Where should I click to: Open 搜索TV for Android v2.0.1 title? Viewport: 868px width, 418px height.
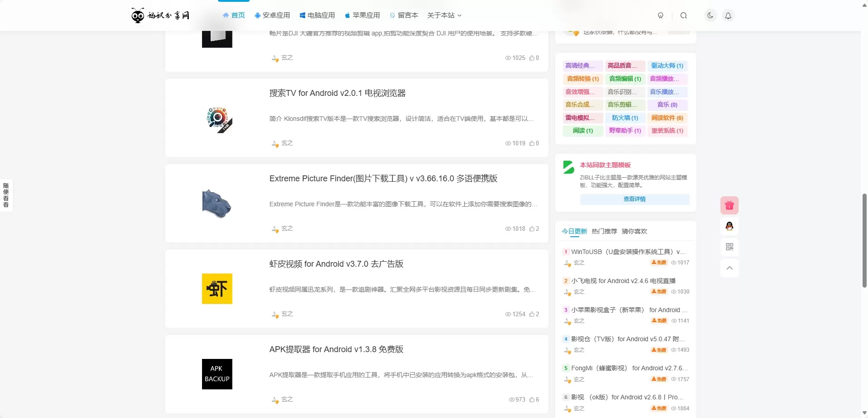tap(337, 93)
